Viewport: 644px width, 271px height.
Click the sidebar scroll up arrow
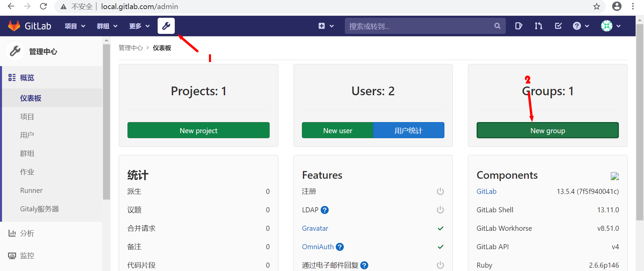[x=107, y=40]
